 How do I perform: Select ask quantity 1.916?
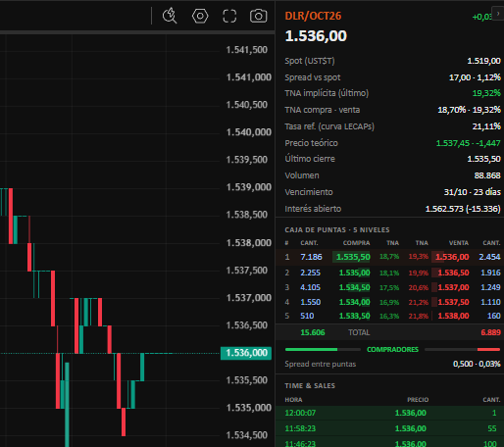[x=490, y=273]
